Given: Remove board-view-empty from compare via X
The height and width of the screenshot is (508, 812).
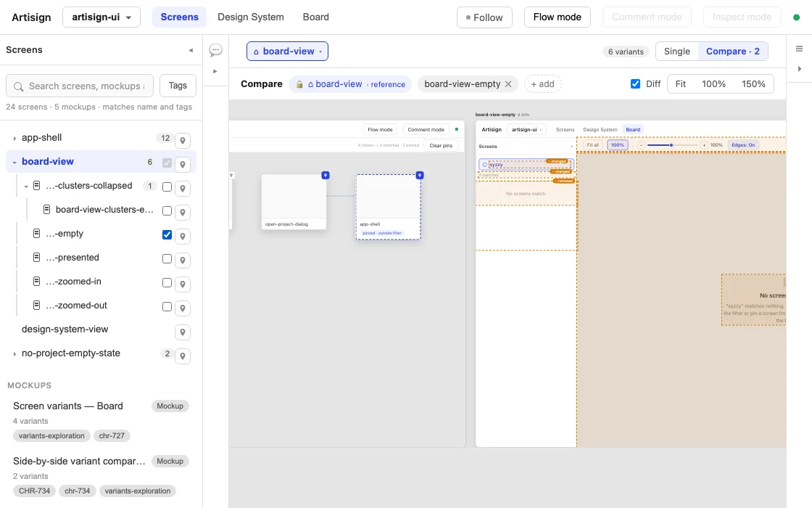Looking at the screenshot, I should [508, 84].
